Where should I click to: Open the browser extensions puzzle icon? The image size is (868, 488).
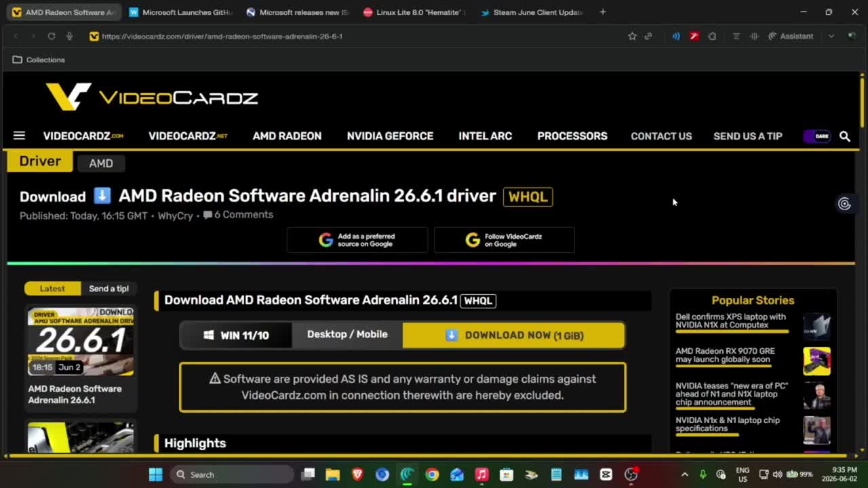point(712,36)
